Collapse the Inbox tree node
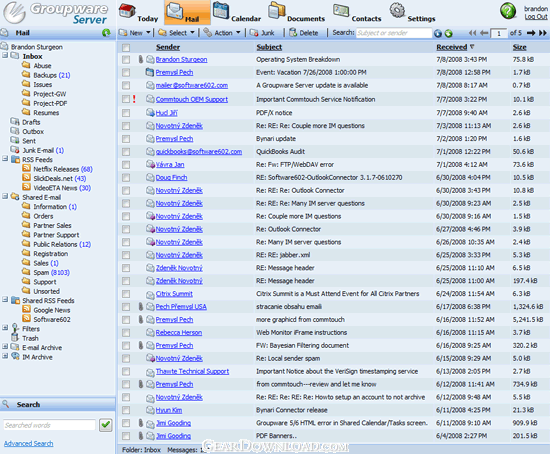The image size is (550, 454). pos(5,55)
